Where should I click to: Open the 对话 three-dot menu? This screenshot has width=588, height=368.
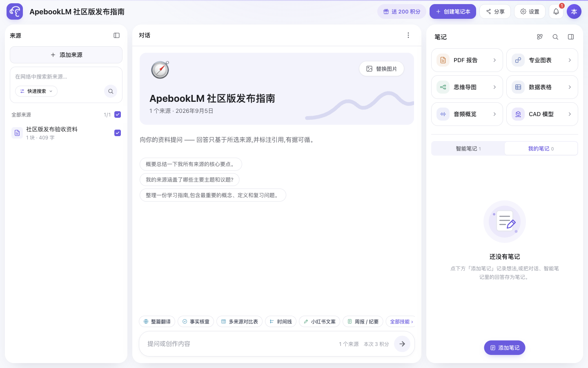click(x=408, y=35)
